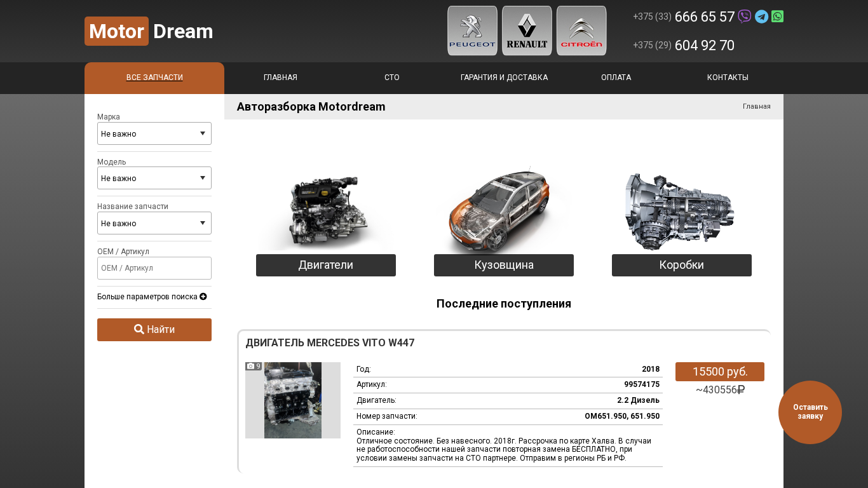Focus the OEM / Артикул input field
Screen dimensions: 868x488
[154, 268]
